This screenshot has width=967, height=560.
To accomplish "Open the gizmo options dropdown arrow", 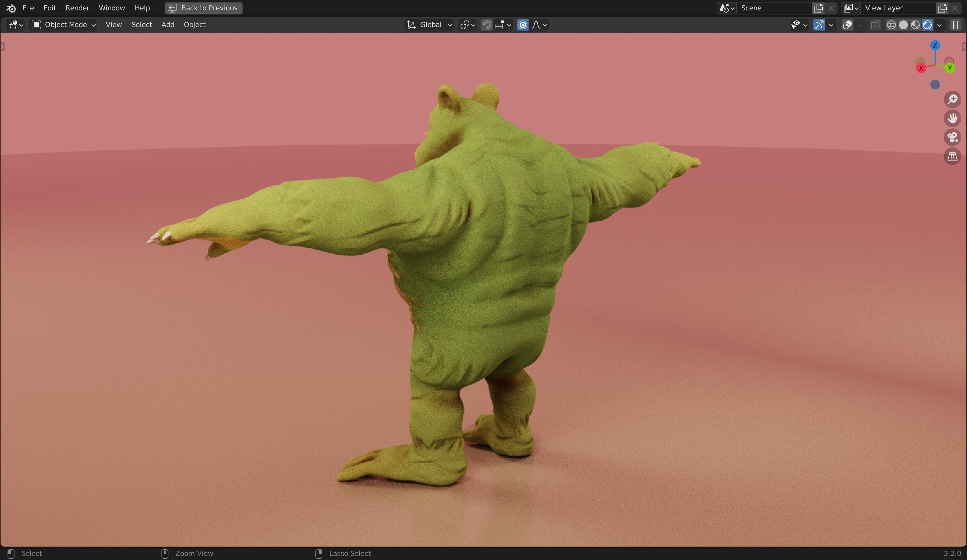I will coord(831,25).
